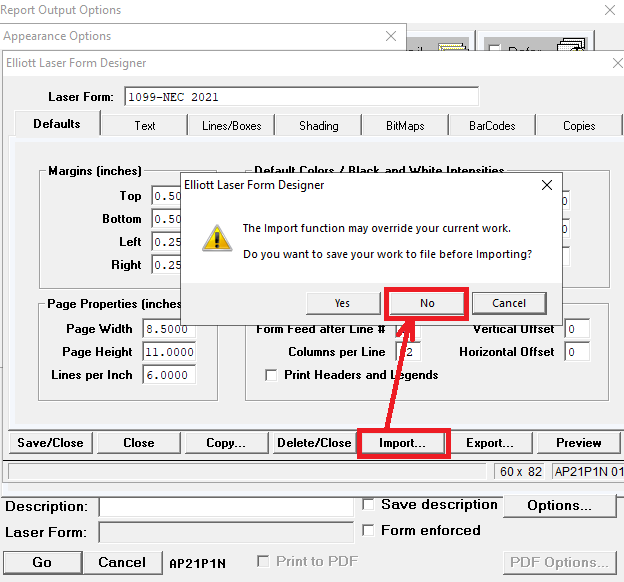Click the Top margin field
Image resolution: width=624 pixels, height=582 pixels.
(x=167, y=196)
